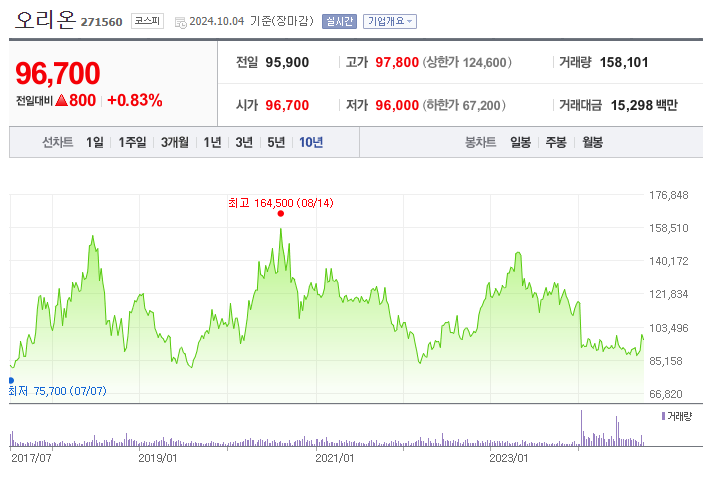Click the 선차트 label
703x478 pixels.
click(x=57, y=142)
